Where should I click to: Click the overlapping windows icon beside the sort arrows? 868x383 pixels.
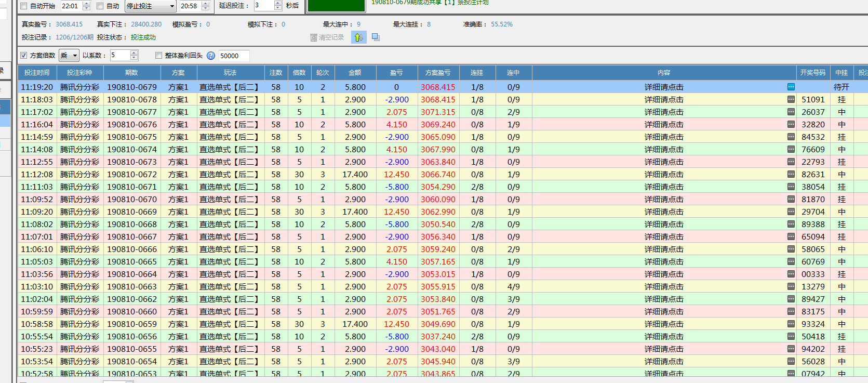(376, 37)
